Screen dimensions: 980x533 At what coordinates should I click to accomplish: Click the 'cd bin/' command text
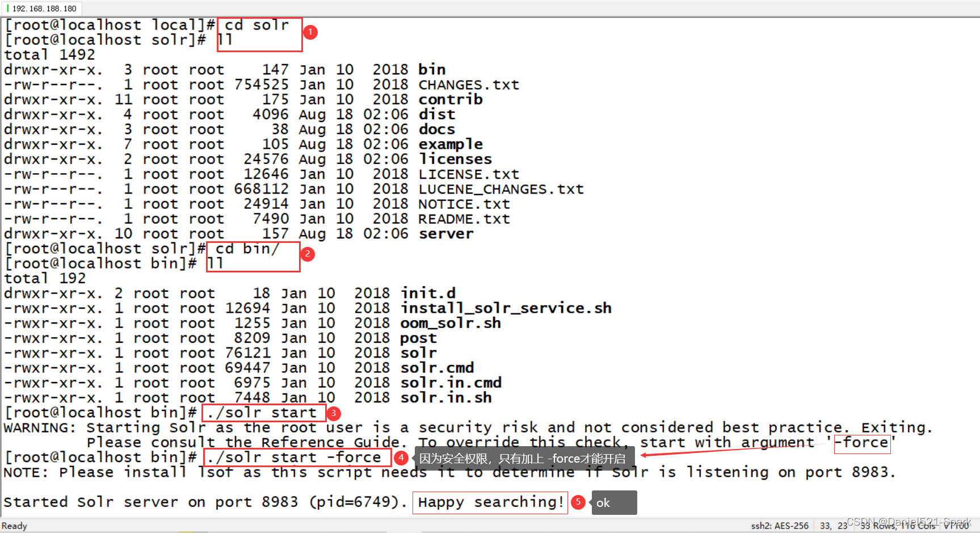click(247, 249)
